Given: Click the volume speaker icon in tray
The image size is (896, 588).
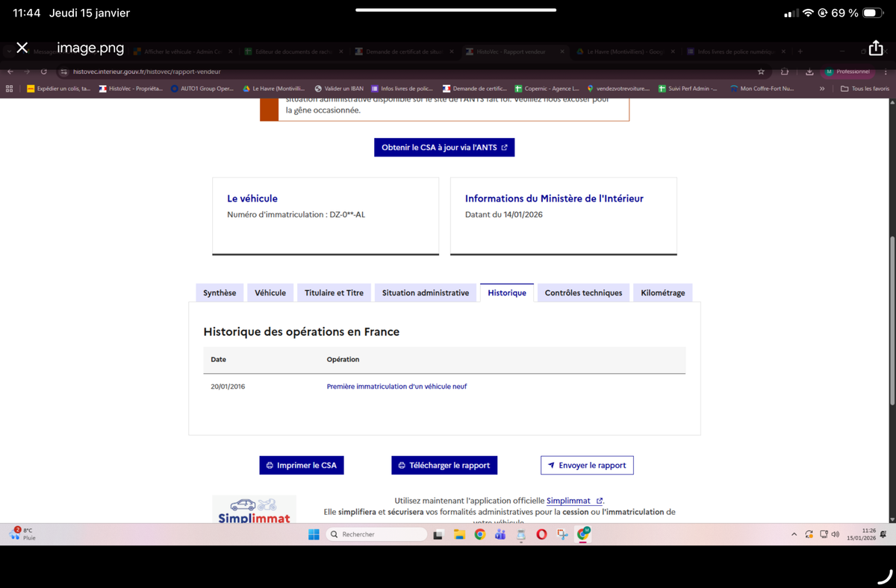Looking at the screenshot, I should click(836, 534).
